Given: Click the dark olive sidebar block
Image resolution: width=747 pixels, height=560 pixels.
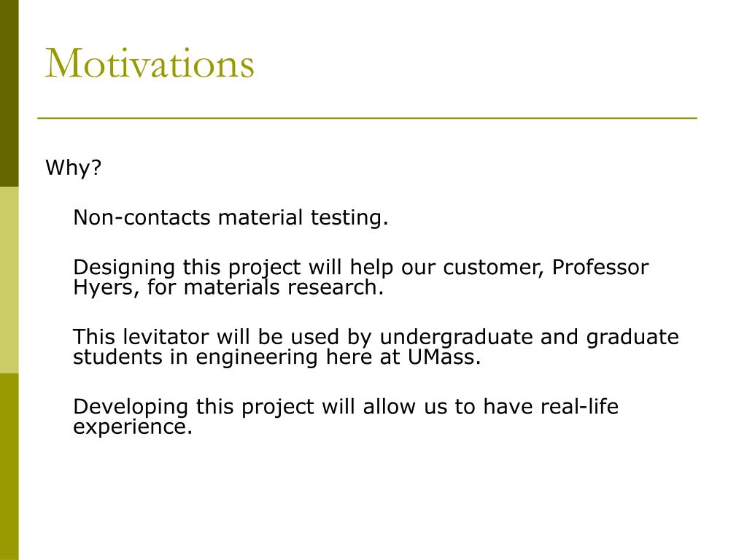Looking at the screenshot, I should click(9, 93).
